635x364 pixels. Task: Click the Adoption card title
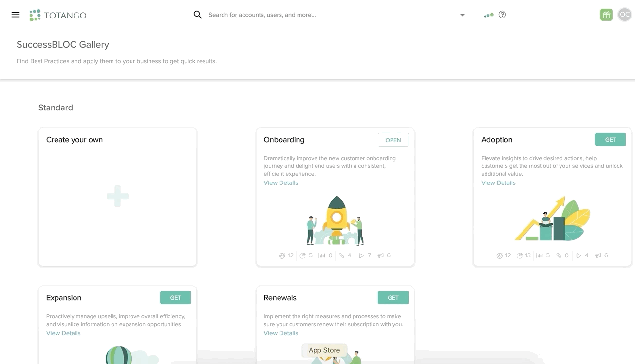pos(497,140)
